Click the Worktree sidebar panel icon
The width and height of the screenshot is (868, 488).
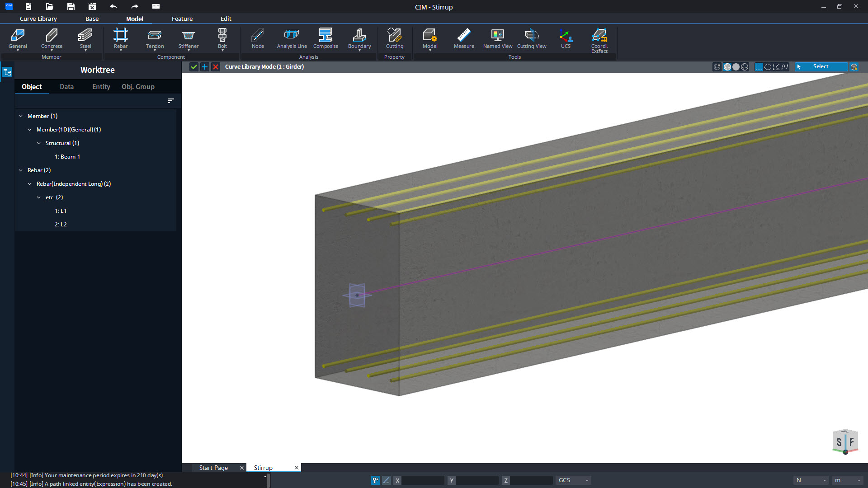pyautogui.click(x=7, y=72)
